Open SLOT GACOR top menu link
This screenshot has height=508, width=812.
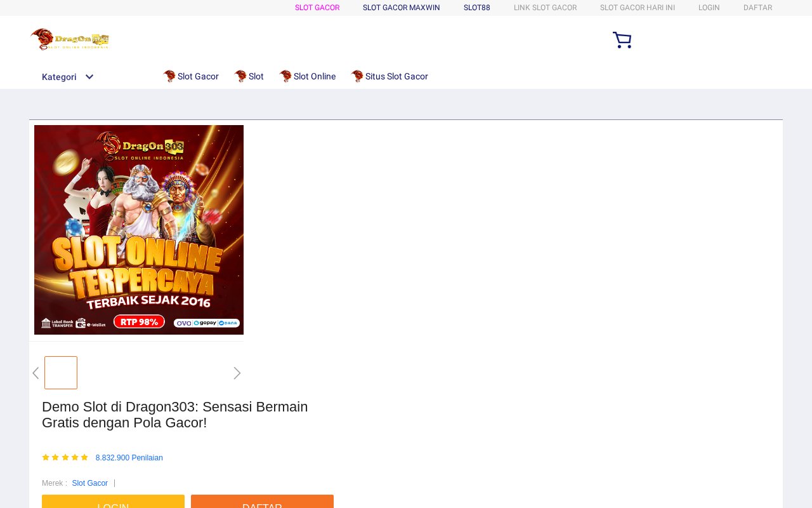pyautogui.click(x=317, y=8)
